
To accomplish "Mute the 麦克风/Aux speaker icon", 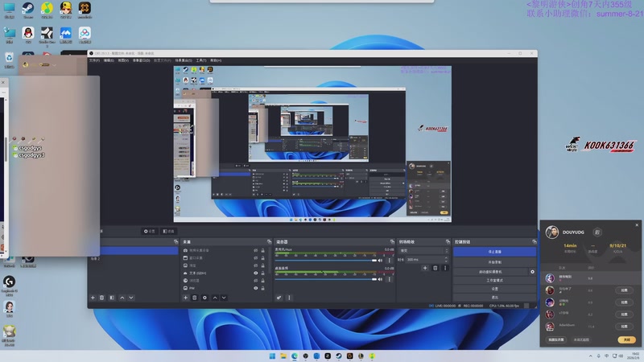I will click(x=380, y=260).
